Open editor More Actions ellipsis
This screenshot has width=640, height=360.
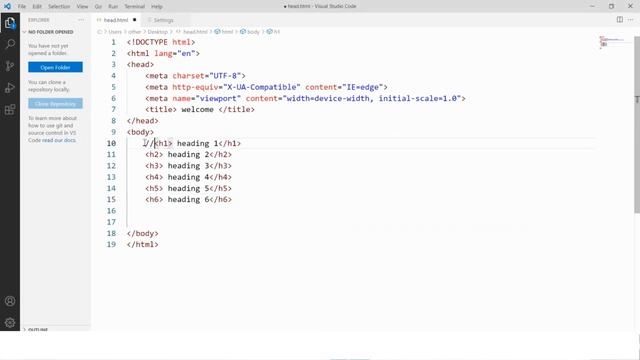click(x=631, y=20)
